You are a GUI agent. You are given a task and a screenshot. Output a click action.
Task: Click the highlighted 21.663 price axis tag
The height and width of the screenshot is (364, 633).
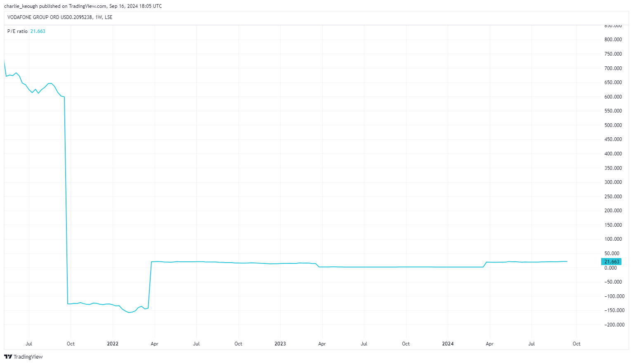[x=612, y=262]
